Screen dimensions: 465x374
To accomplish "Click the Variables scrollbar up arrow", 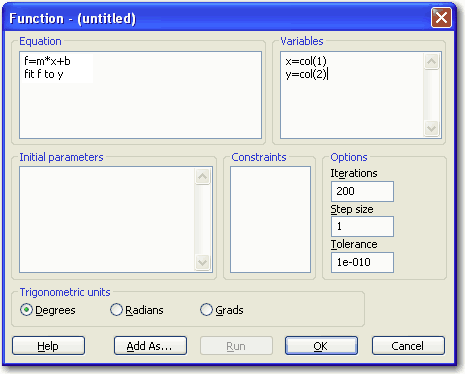I will coord(432,61).
